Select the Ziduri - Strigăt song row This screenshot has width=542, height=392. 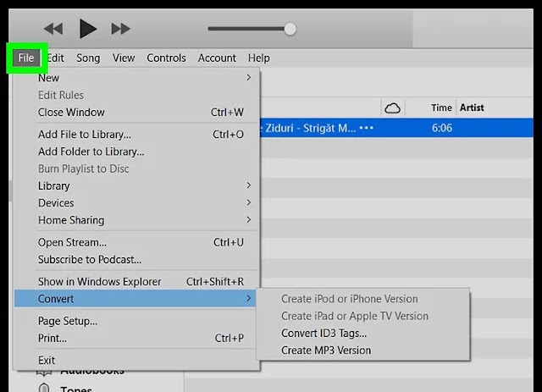(396, 128)
